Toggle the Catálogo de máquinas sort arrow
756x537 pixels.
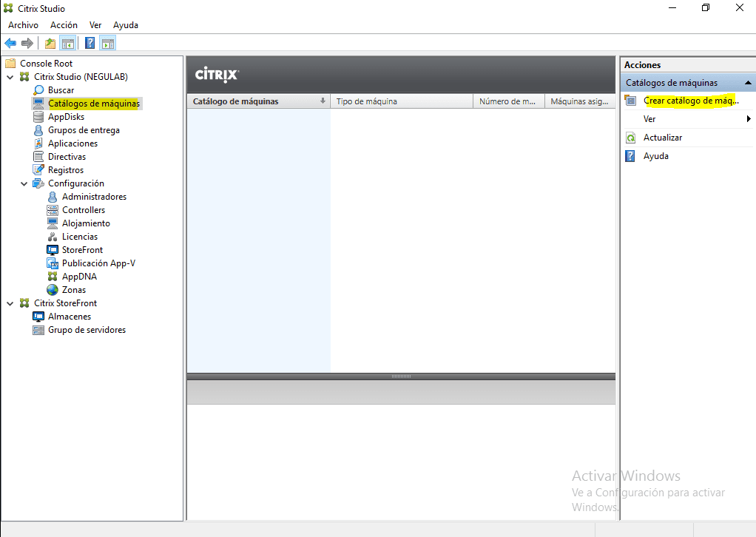324,101
